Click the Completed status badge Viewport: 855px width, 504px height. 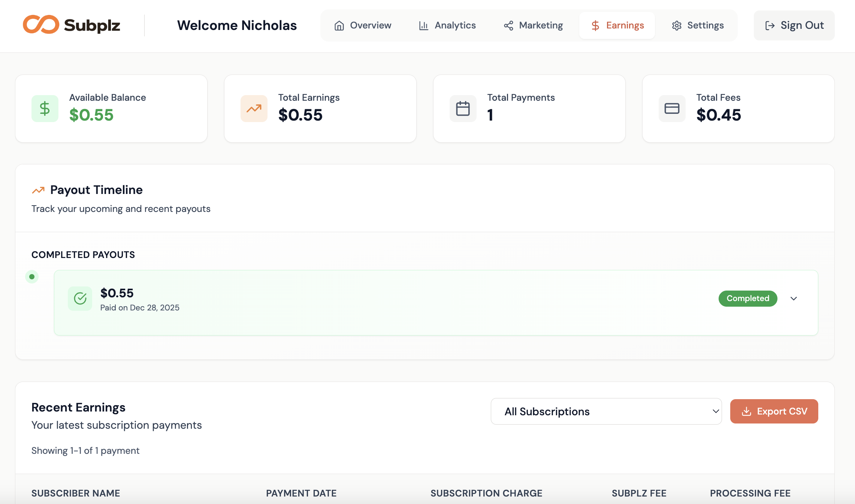point(747,298)
